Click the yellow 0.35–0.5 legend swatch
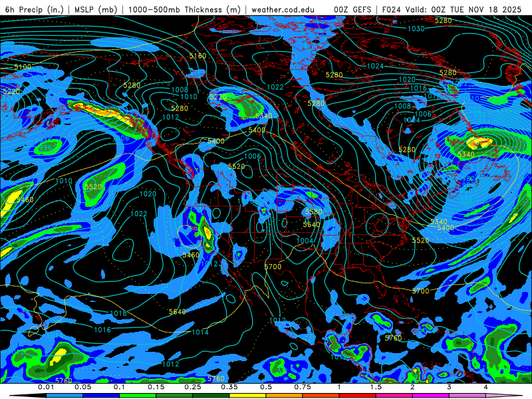Viewport: 532px width, 399px height. pos(247,396)
